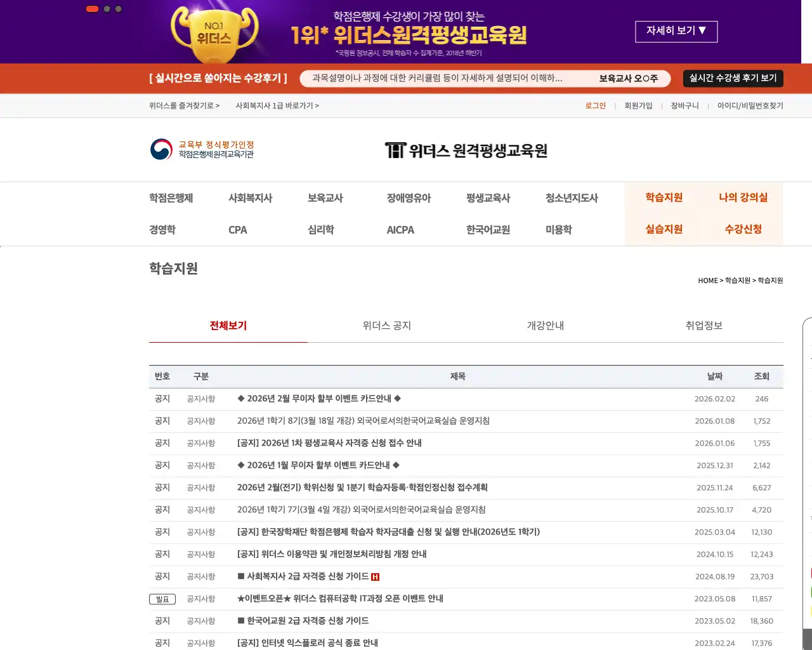
Task: Open the 나의 강의실 menu item
Action: pos(743,197)
